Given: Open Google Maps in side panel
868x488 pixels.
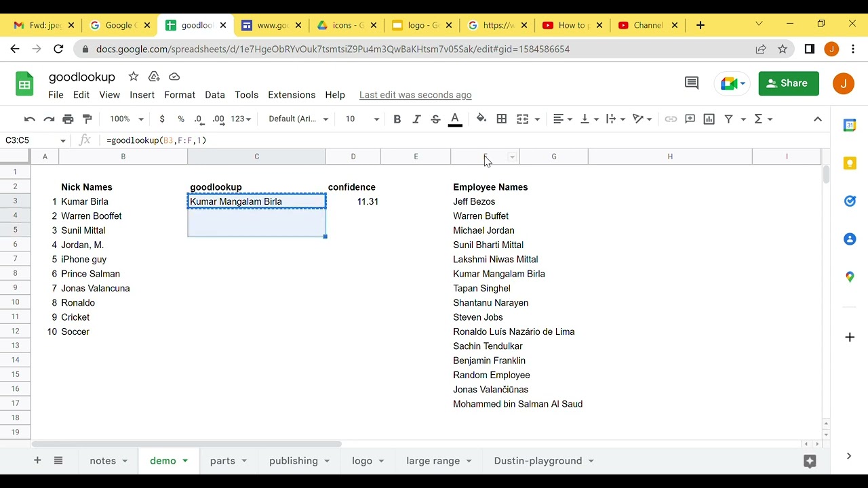Looking at the screenshot, I should (850, 277).
